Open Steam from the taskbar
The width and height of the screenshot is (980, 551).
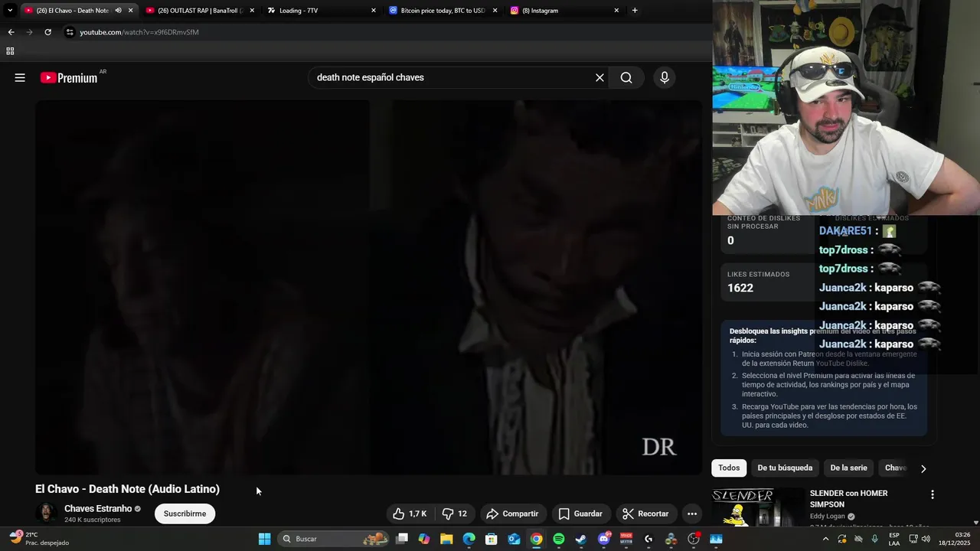[x=581, y=539]
